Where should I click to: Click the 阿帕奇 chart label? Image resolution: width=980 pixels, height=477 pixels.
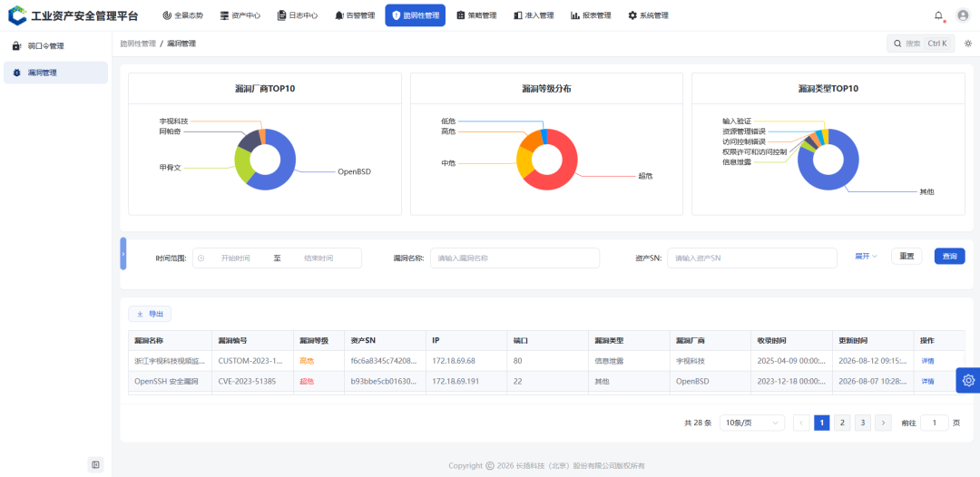(x=170, y=131)
